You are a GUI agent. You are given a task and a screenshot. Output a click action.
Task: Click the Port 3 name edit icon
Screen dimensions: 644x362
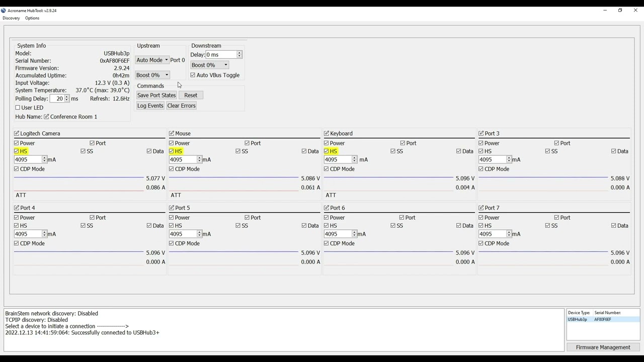pyautogui.click(x=481, y=133)
